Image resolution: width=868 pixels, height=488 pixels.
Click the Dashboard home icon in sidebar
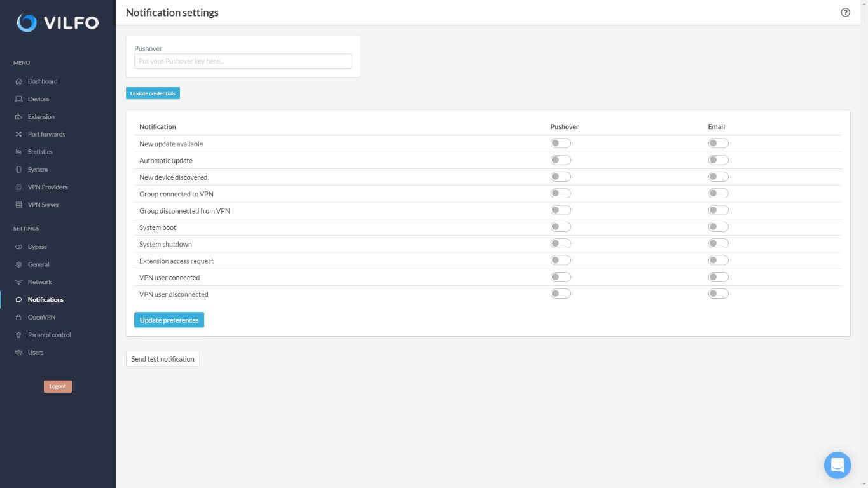coord(18,81)
